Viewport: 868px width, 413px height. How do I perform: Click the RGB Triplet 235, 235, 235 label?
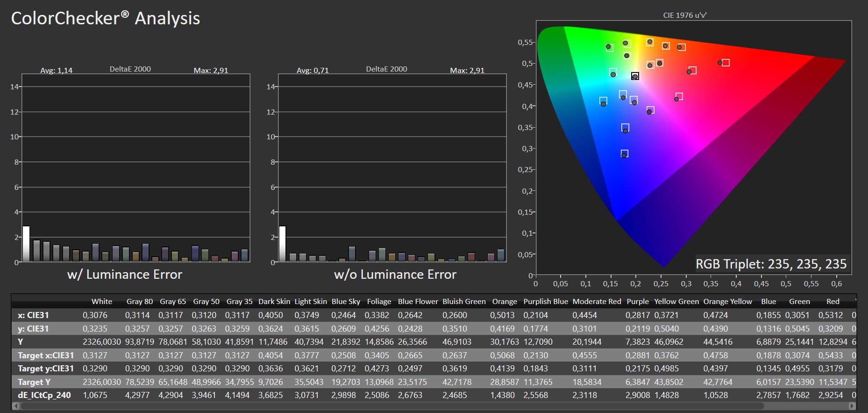tap(771, 264)
